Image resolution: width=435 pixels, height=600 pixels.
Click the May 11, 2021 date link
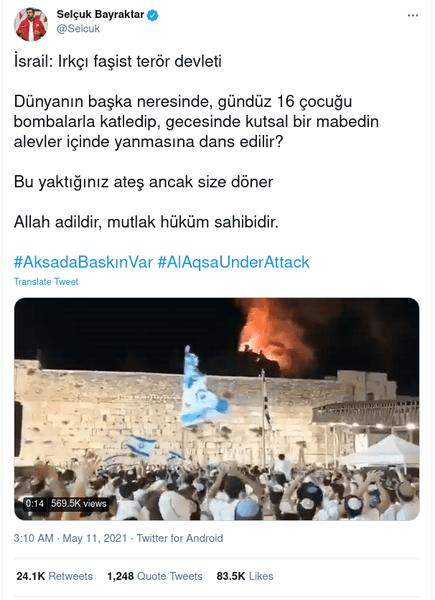94,538
